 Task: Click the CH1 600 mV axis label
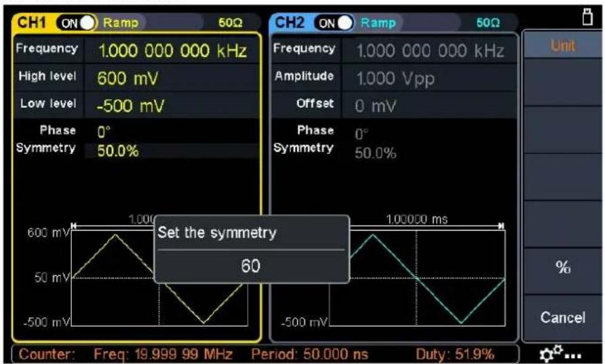48,233
